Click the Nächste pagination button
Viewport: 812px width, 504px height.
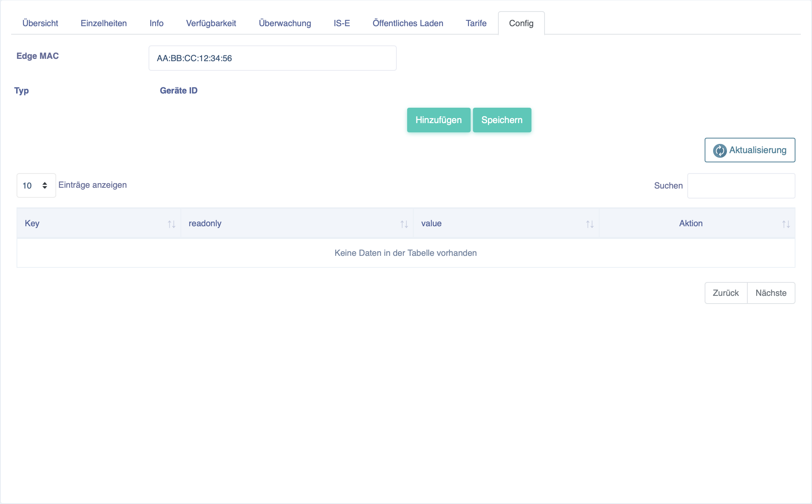(x=771, y=293)
